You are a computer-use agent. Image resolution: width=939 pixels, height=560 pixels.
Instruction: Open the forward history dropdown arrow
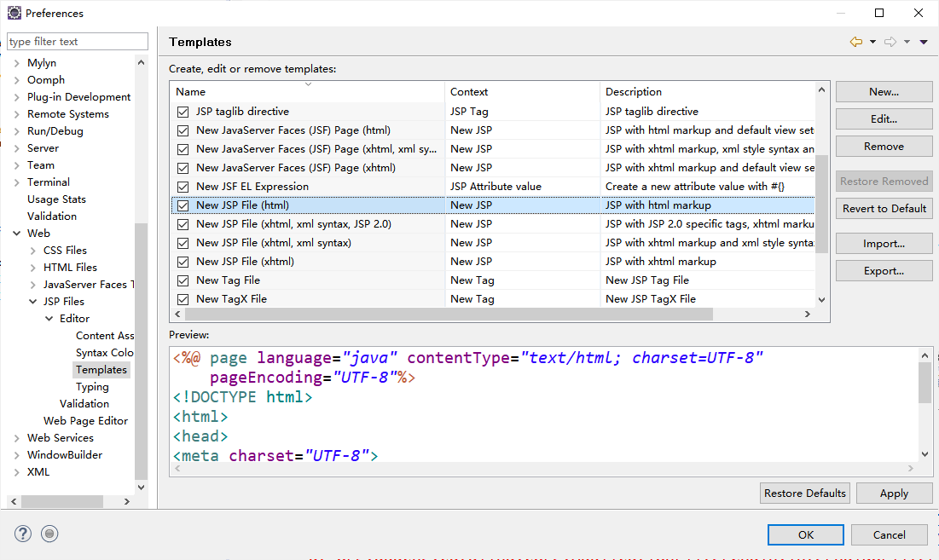pos(907,42)
